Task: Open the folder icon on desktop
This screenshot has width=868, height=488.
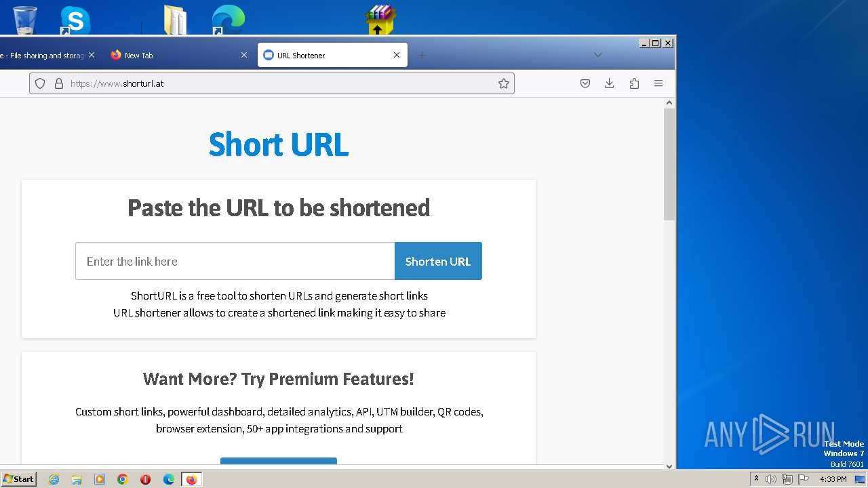Action: pos(176,20)
